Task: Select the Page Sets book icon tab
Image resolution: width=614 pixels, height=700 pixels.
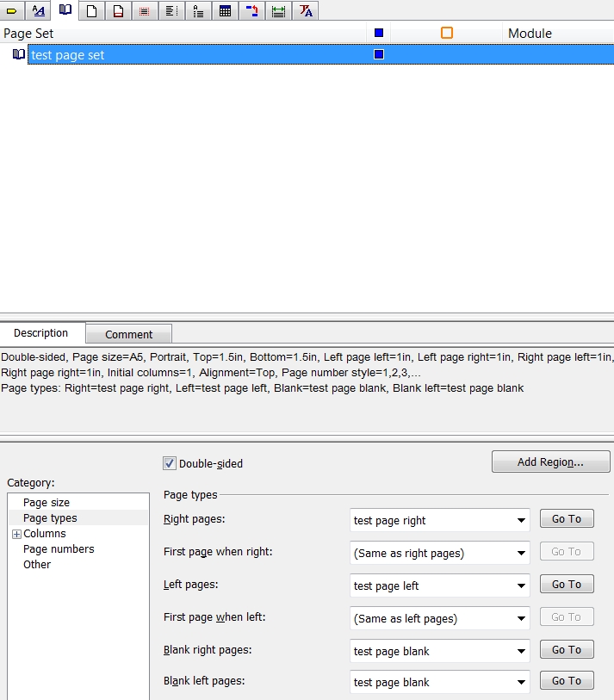Action: point(65,9)
